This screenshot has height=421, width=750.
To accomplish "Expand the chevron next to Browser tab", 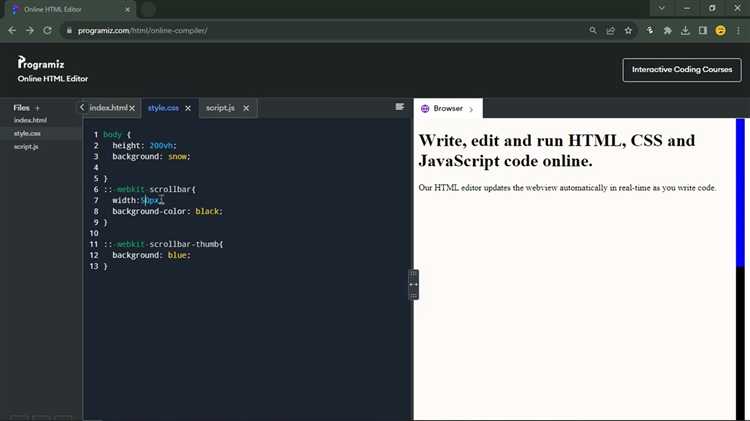I will [x=471, y=110].
